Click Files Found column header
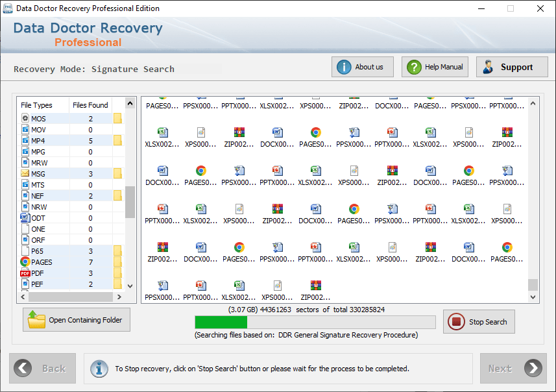 pyautogui.click(x=90, y=105)
